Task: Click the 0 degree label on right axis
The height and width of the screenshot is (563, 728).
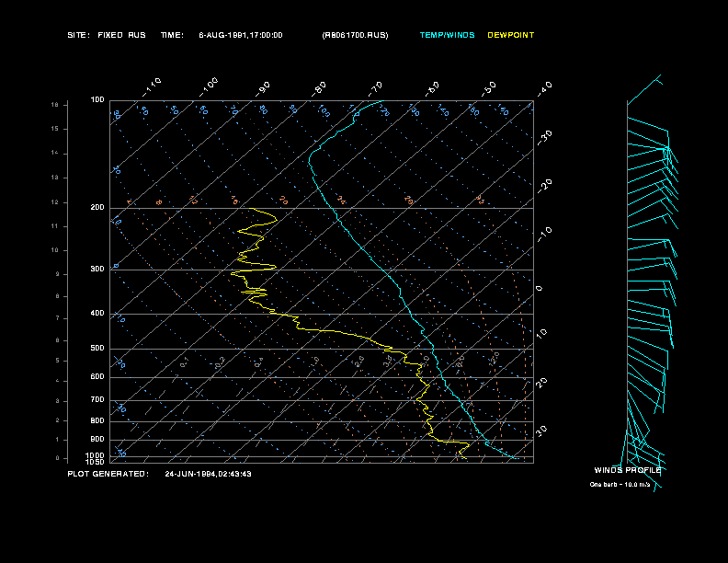Action: pos(540,289)
